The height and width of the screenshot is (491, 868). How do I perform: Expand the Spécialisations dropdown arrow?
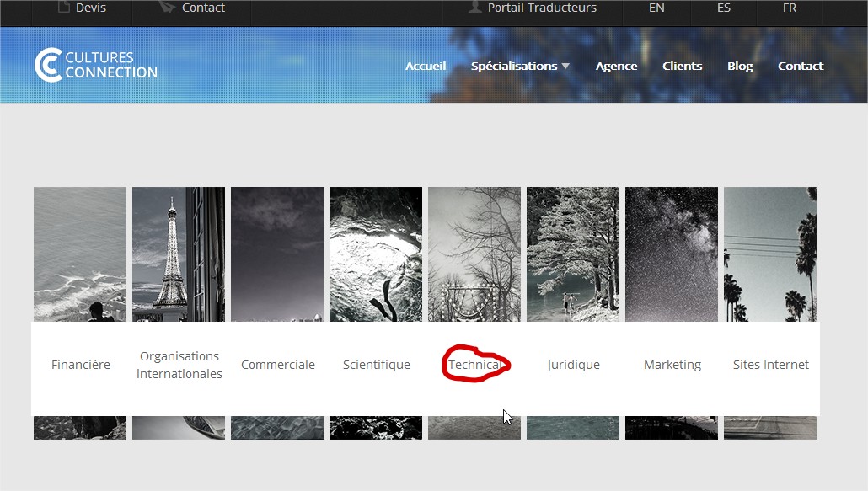565,67
